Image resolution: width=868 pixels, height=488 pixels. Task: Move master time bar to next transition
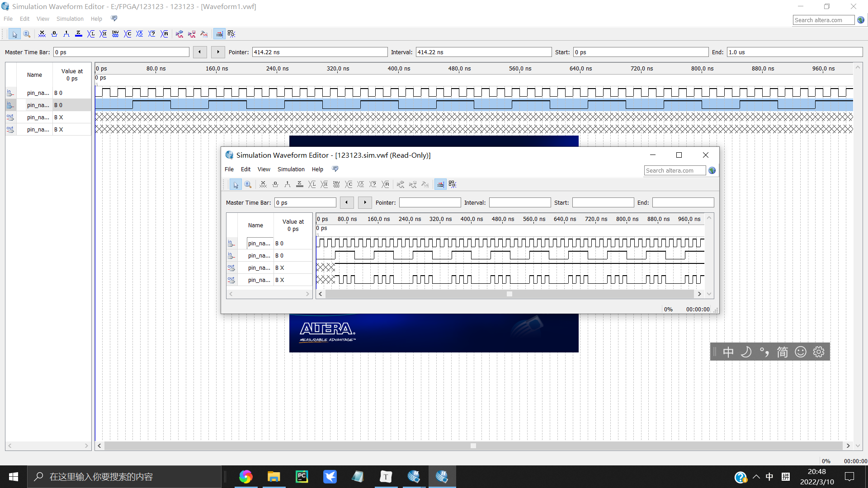click(218, 52)
